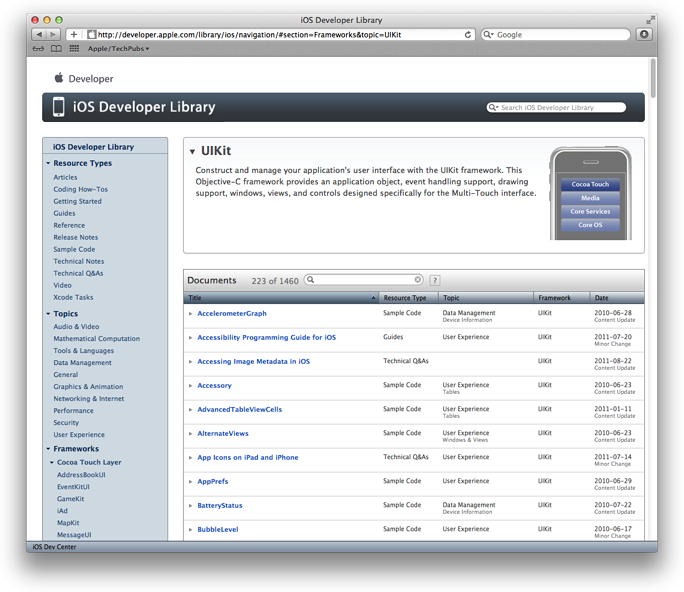
Task: Select Networking & Internet topic
Action: click(x=89, y=399)
